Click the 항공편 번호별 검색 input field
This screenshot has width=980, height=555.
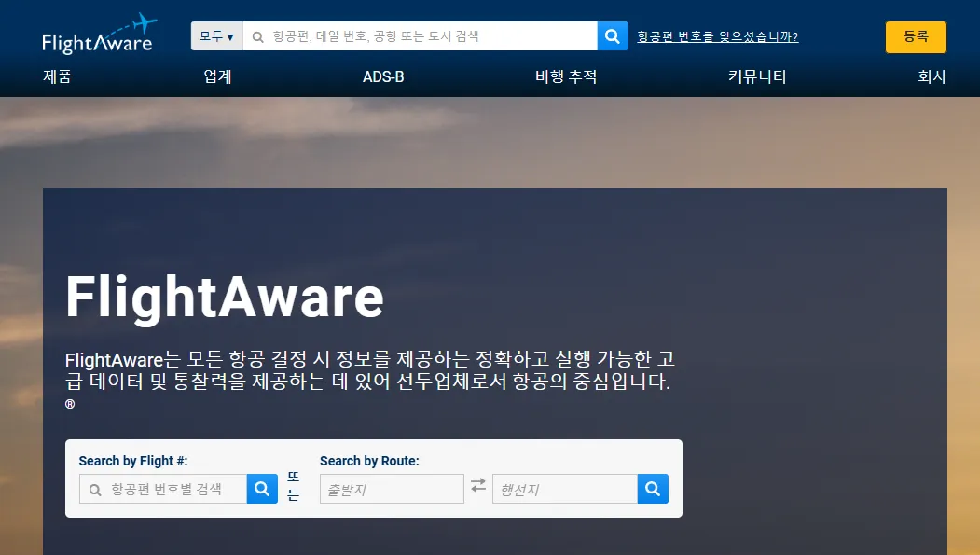tap(163, 489)
